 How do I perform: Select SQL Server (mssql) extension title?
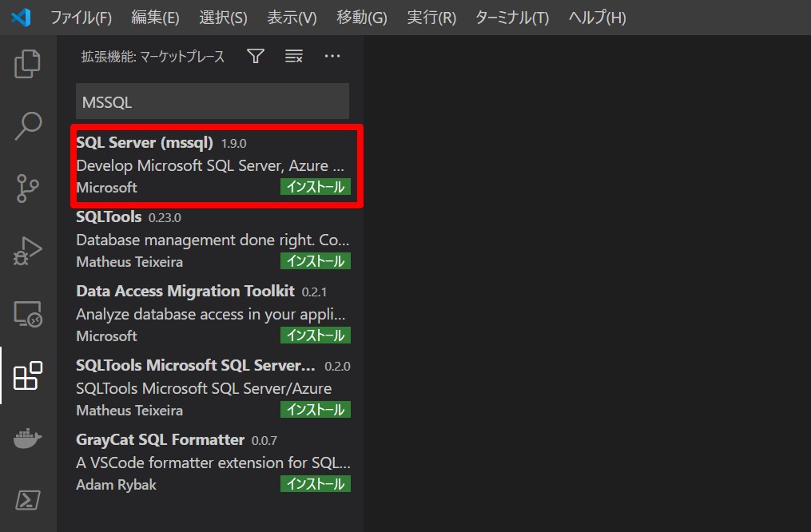[145, 142]
